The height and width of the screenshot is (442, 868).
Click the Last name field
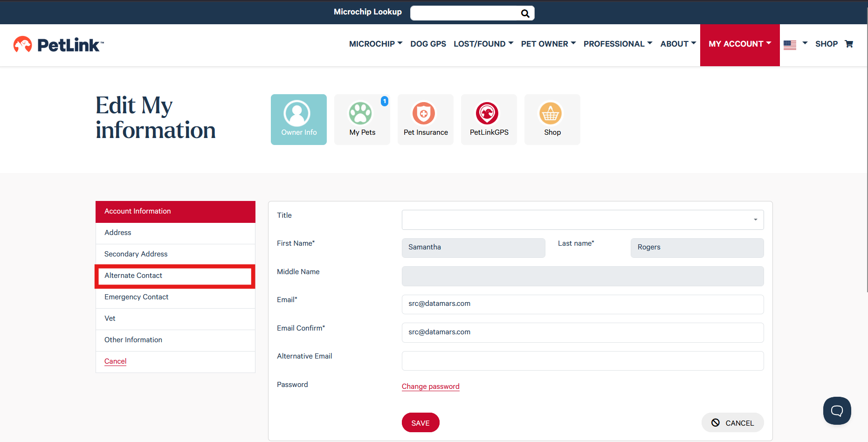(x=697, y=248)
